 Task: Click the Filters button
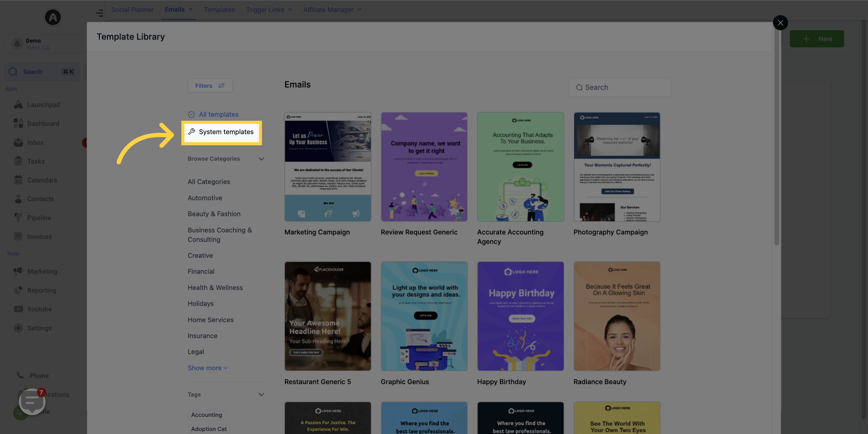point(210,86)
